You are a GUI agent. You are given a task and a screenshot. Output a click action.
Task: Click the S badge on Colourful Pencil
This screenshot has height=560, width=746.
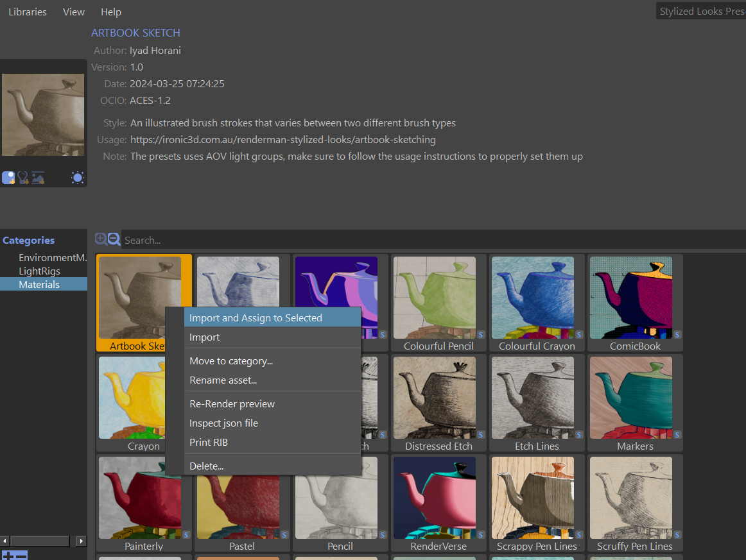[480, 335]
